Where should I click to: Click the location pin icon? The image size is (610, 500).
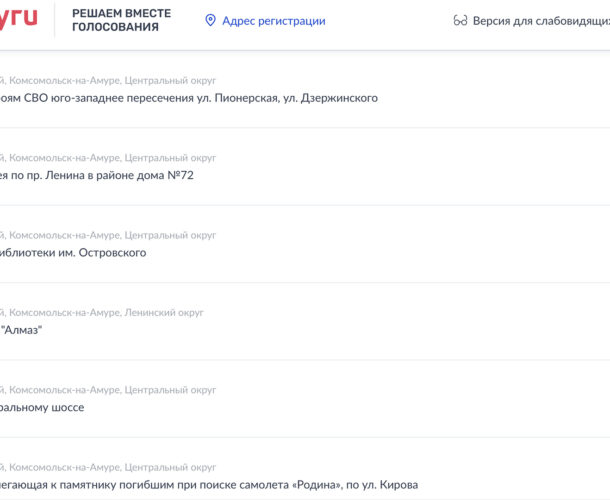click(210, 20)
